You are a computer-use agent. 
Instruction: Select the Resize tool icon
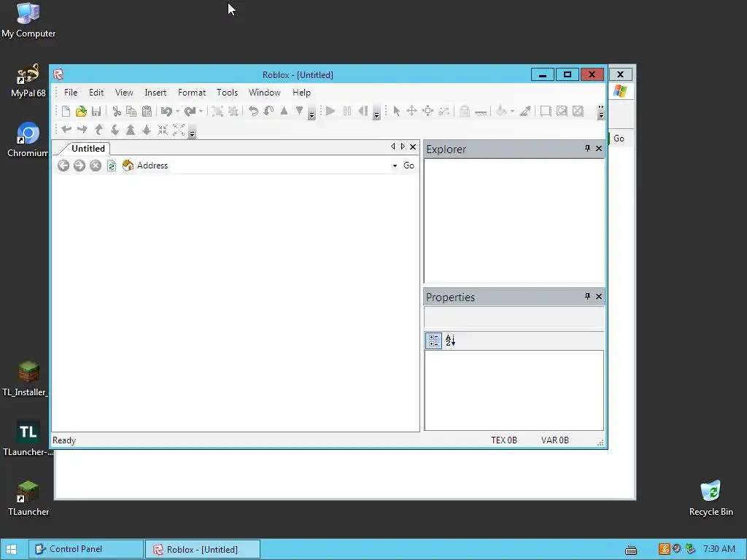click(427, 112)
